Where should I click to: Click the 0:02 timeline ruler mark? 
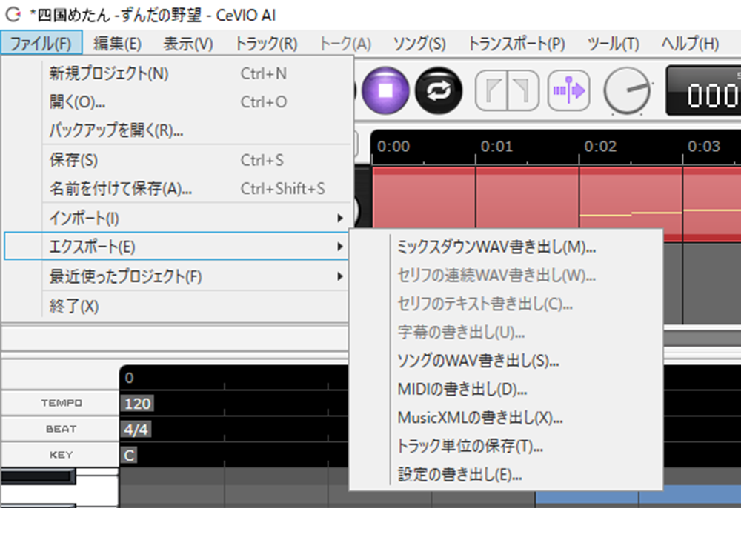[x=600, y=146]
